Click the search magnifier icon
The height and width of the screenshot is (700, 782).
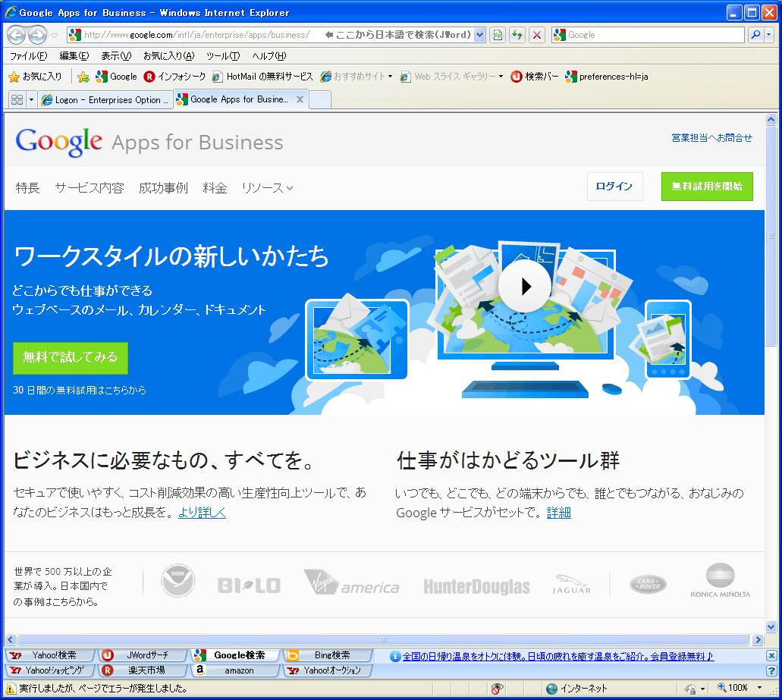[x=755, y=35]
